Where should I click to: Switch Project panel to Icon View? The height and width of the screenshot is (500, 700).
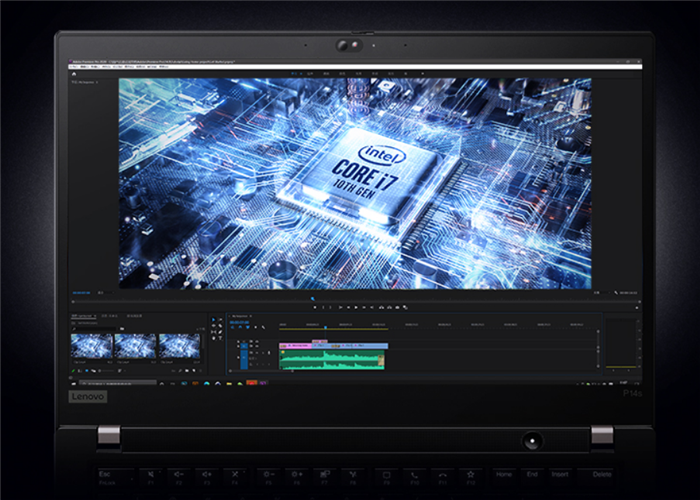click(x=87, y=371)
